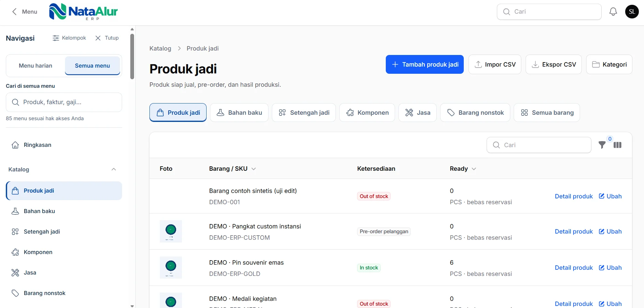Go back via Menu button
This screenshot has width=644, height=308.
(24, 12)
